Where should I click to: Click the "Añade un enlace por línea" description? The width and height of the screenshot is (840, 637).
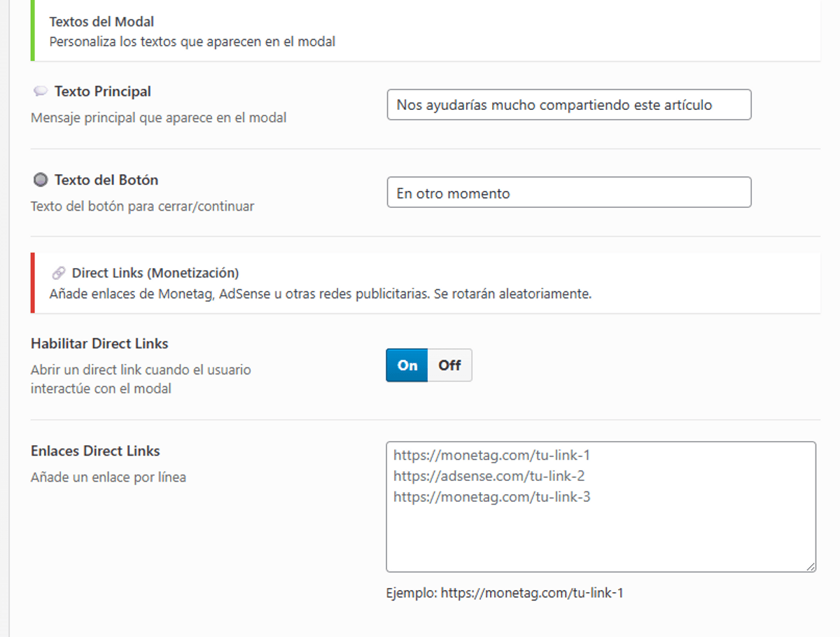[108, 478]
